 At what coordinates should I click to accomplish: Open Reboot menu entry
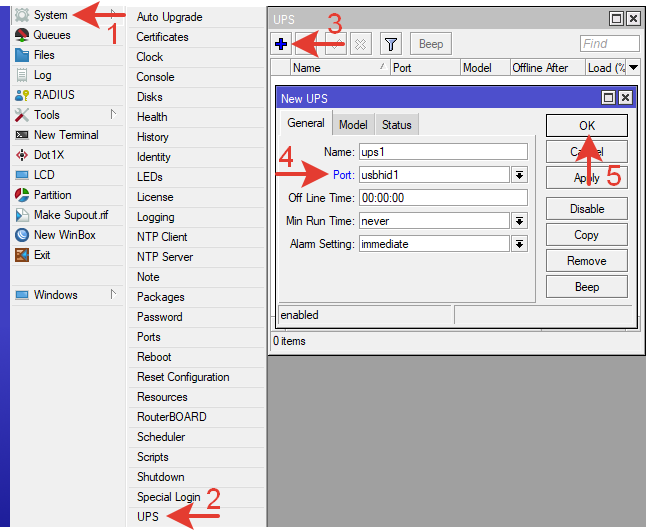[x=197, y=357]
